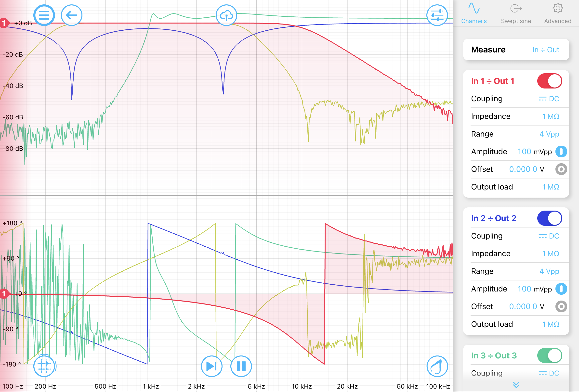The height and width of the screenshot is (392, 579).
Task: Toggle the settings sliders panel button
Action: pyautogui.click(x=437, y=15)
